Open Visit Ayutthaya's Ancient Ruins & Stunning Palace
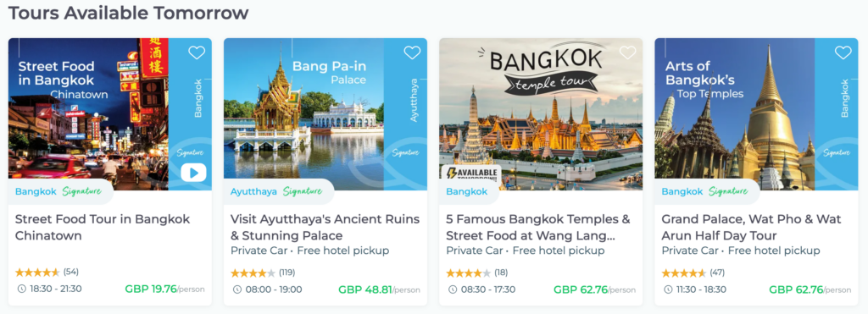 coord(325,227)
